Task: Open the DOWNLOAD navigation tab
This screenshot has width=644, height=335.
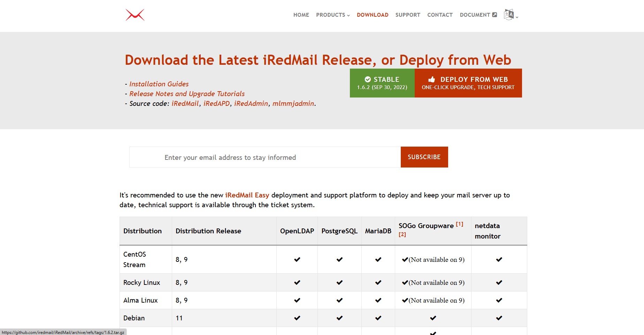Action: tap(373, 15)
